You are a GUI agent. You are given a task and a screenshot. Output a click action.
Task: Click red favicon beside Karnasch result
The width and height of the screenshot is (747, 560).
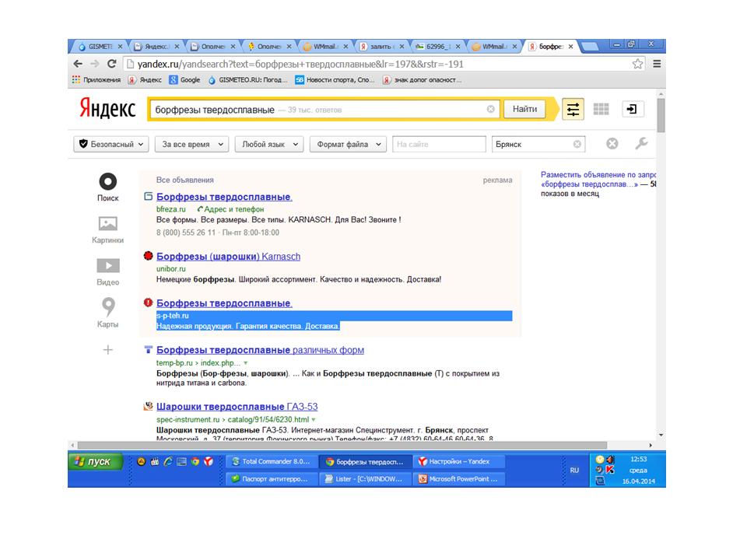148,256
